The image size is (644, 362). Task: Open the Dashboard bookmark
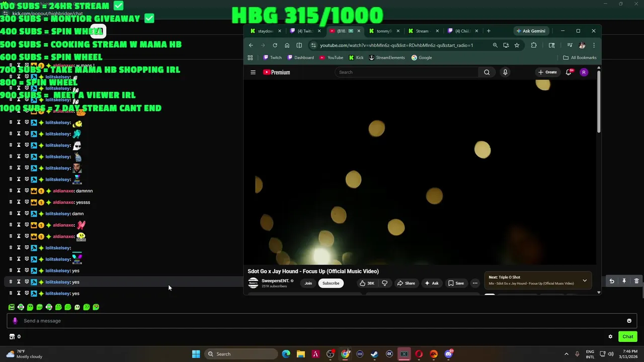[x=300, y=58]
